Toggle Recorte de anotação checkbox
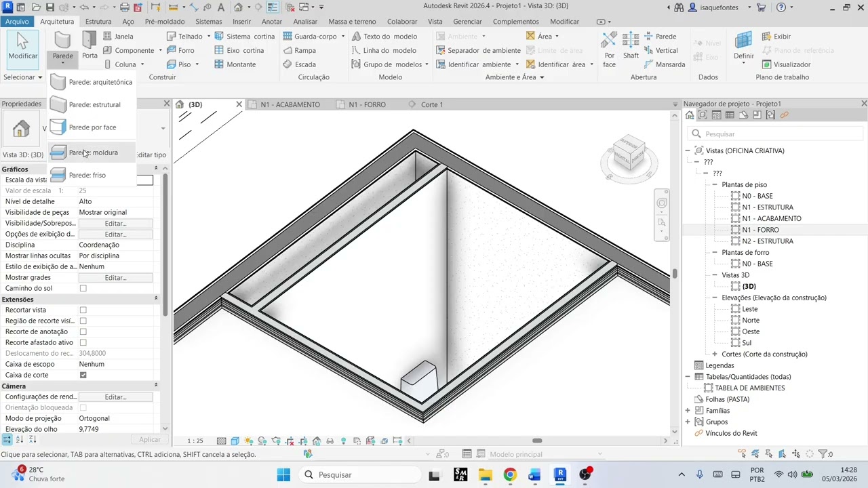 tap(83, 331)
